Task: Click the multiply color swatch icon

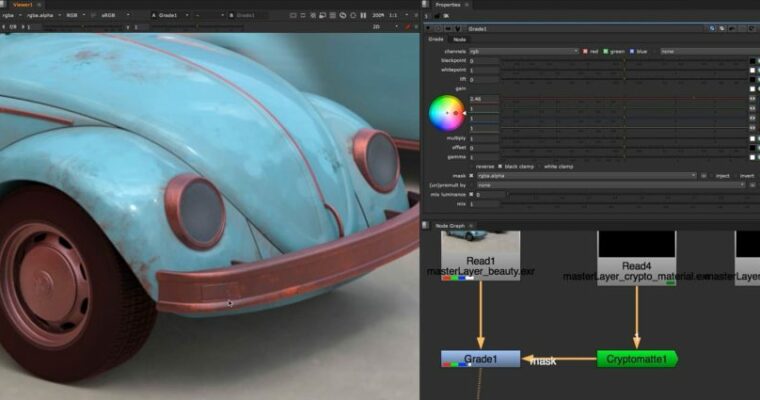Action: pyautogui.click(x=753, y=137)
